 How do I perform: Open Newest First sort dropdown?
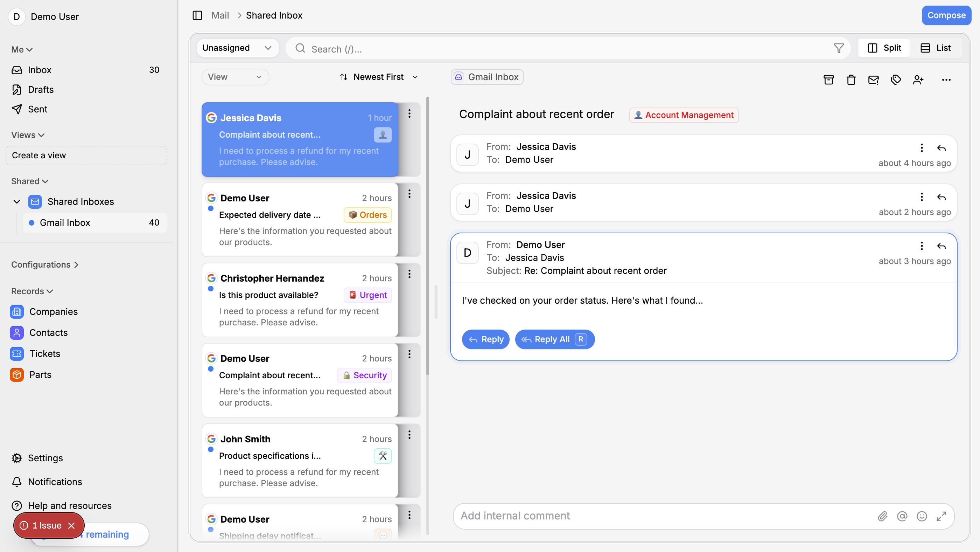[x=379, y=77]
